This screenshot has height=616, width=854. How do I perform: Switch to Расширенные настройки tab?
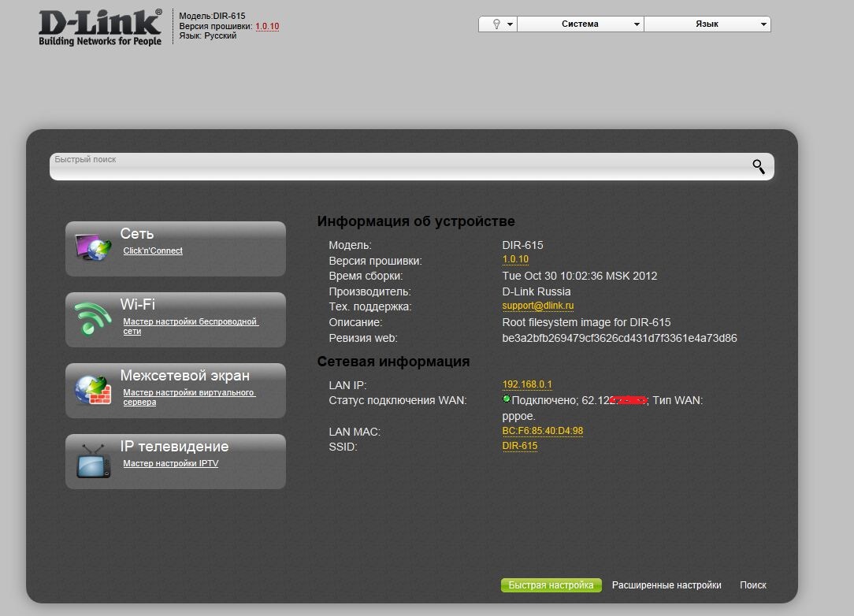[666, 585]
